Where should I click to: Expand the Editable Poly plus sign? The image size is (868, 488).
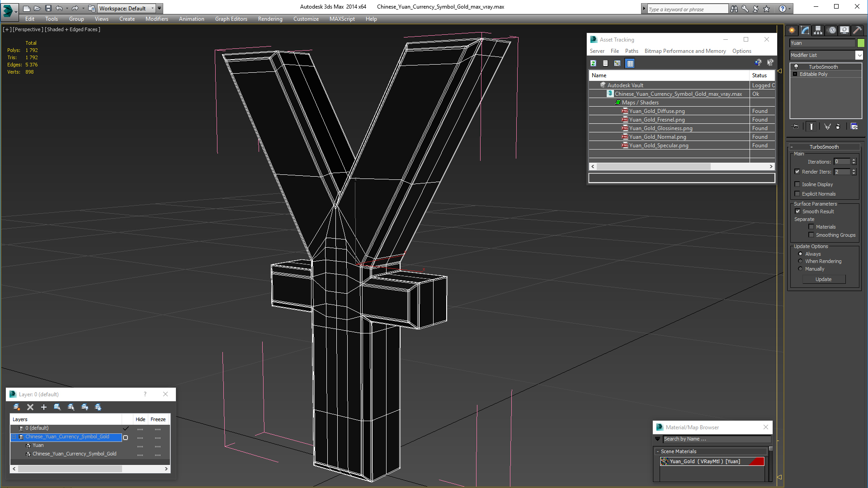tap(795, 74)
